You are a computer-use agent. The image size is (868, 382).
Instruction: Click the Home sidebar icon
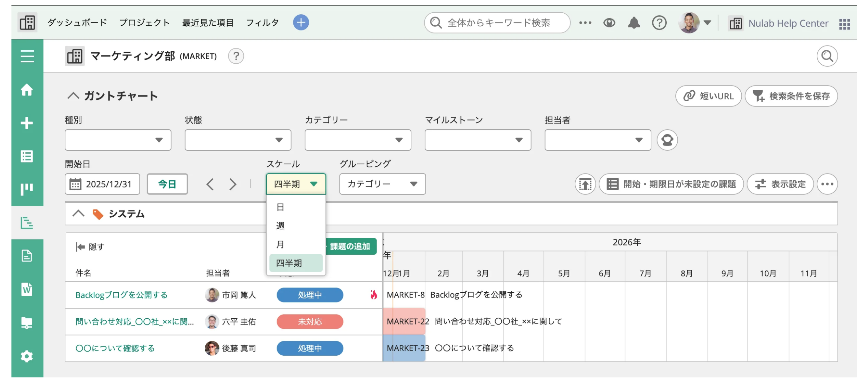(27, 90)
